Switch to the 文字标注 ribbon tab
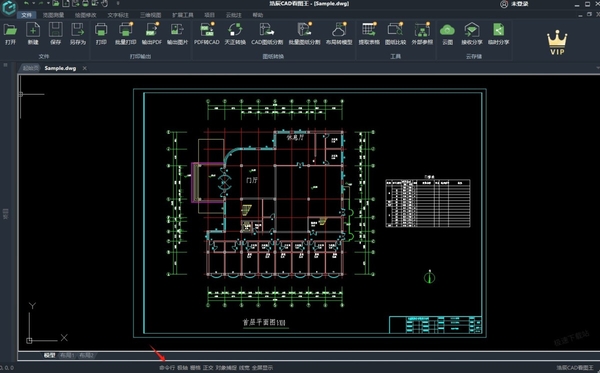 tap(118, 15)
